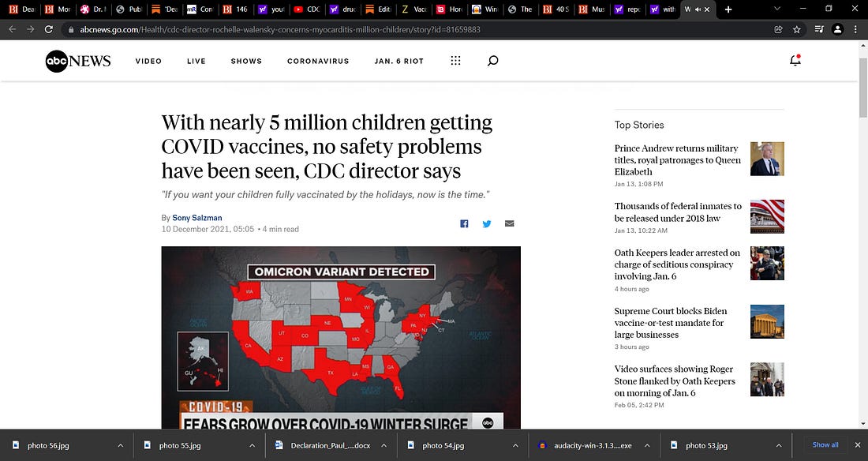868x461 pixels.
Task: Expand options for photo 54.jpg download
Action: [x=515, y=445]
